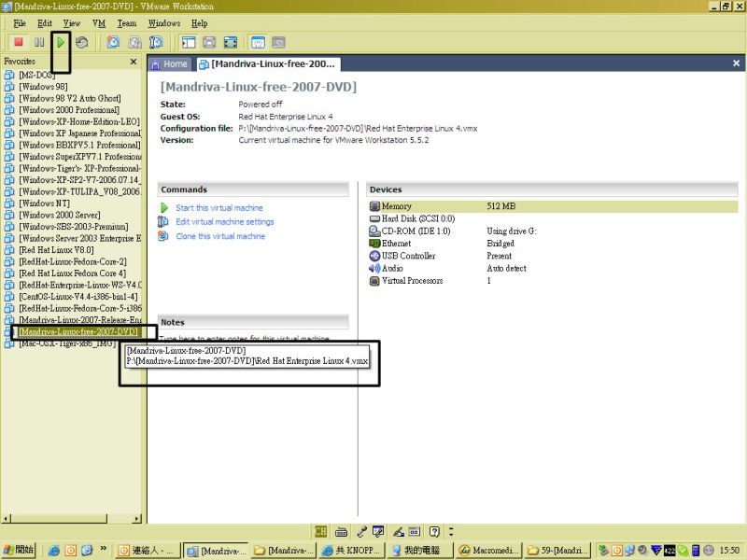Open the File menu
Screen dimensions: 747x560
pyautogui.click(x=20, y=22)
